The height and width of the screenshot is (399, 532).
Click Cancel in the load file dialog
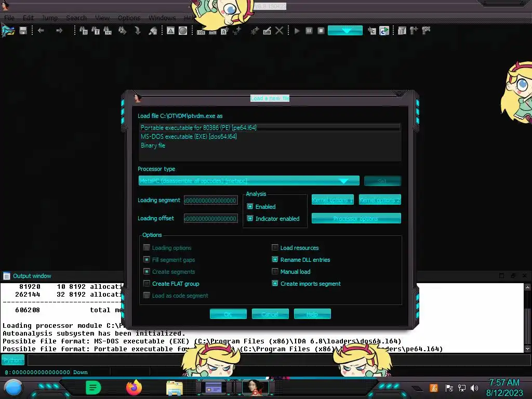[x=270, y=314]
